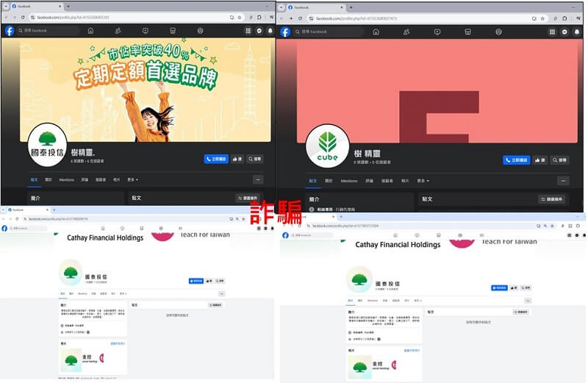This screenshot has height=383, width=588.
Task: Open a new tab in 國泰投信 樹精靈 browser window
Action: (x=68, y=7)
